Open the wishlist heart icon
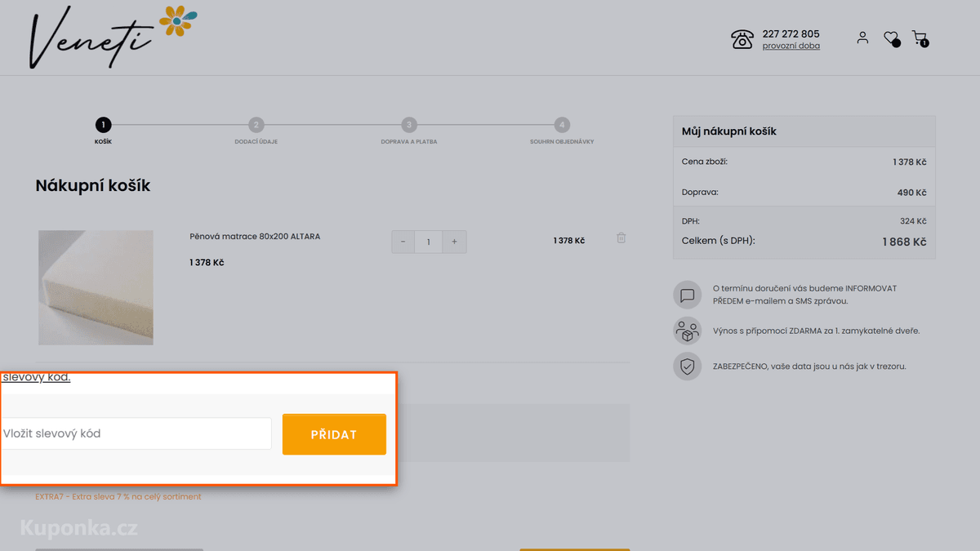Viewport: 980px width, 551px height. coord(892,38)
